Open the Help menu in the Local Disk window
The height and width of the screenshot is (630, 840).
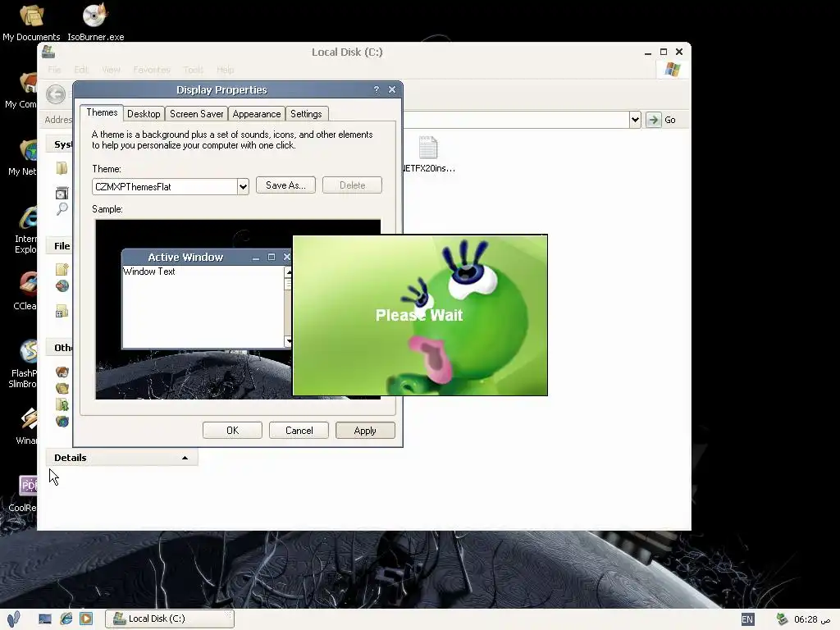(x=226, y=70)
